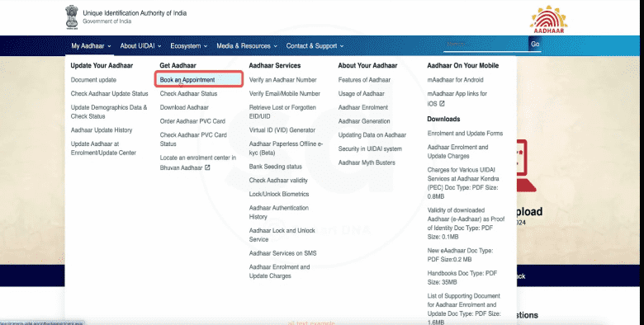The width and height of the screenshot is (644, 325).
Task: Open the Usage of Aadhaar link
Action: coord(361,93)
